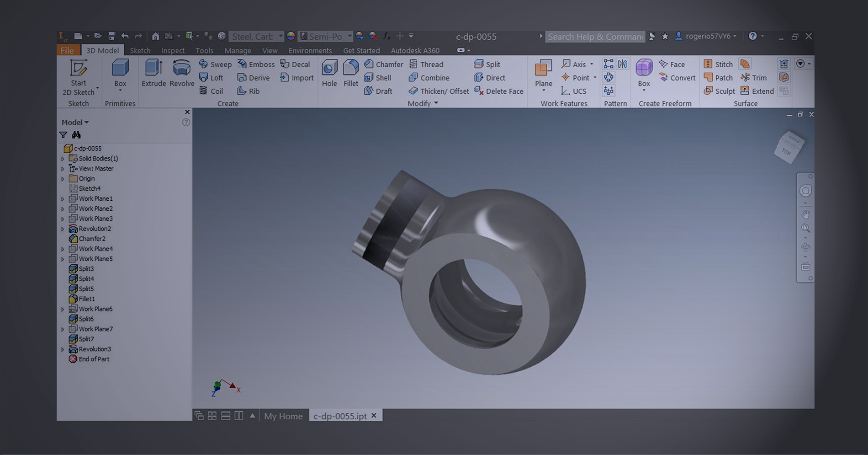This screenshot has width=868, height=455.
Task: Click the Search Help & Commands field
Action: pyautogui.click(x=595, y=37)
